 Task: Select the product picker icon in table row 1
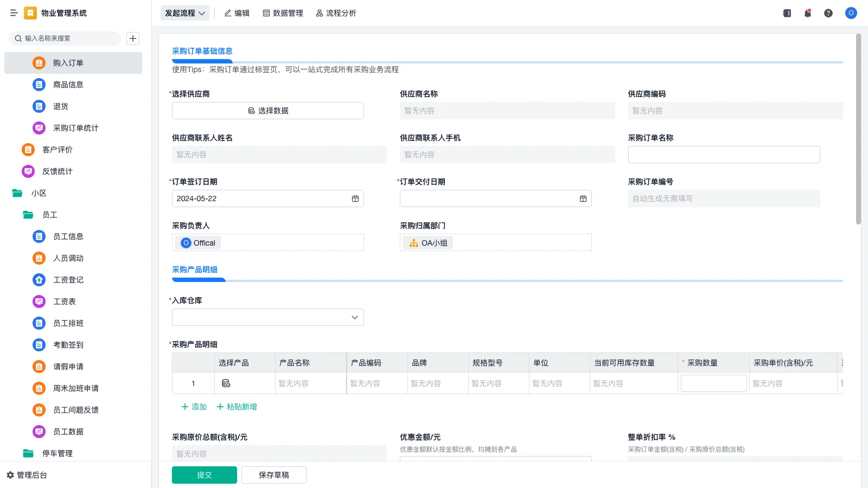point(225,383)
